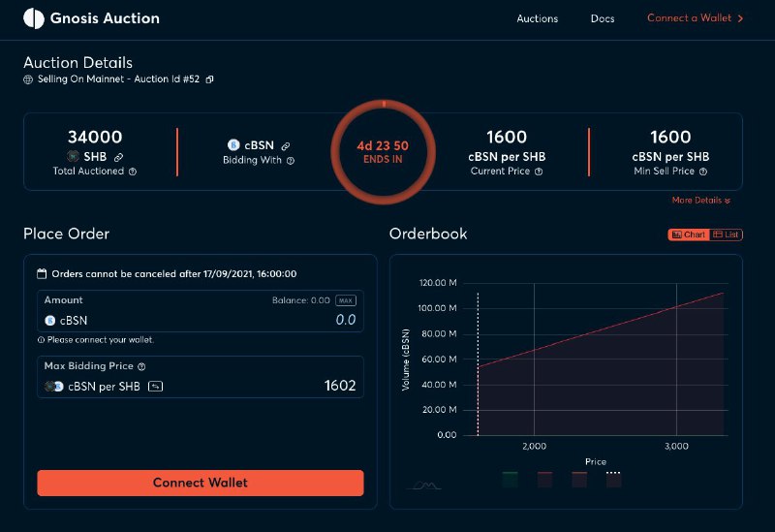Click the calendar icon by cancel notice

point(42,273)
